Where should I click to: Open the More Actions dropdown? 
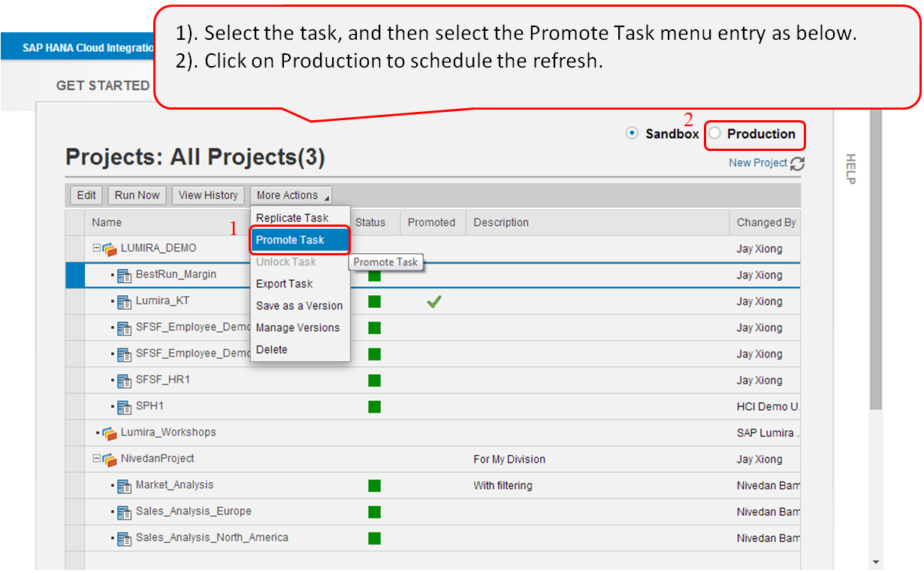(291, 195)
